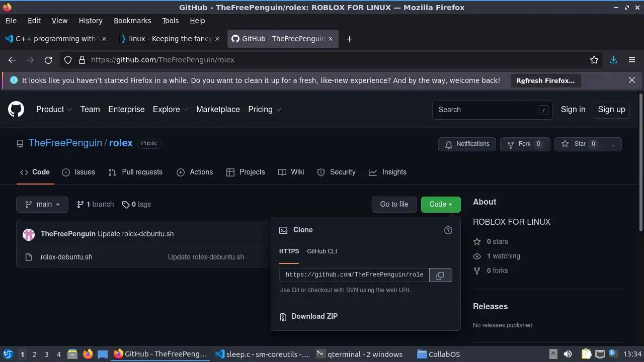Image resolution: width=644 pixels, height=362 pixels.
Task: Click the search slash shortcut icon
Action: pyautogui.click(x=543, y=110)
